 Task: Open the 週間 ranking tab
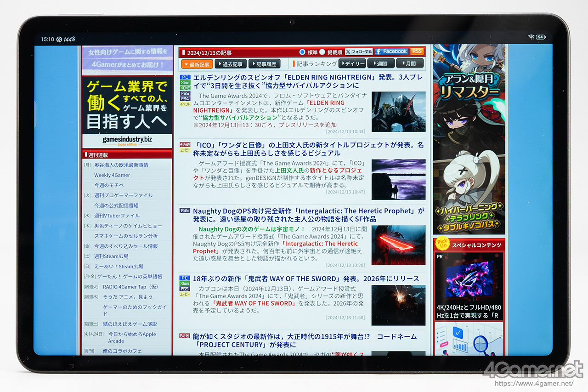click(381, 64)
